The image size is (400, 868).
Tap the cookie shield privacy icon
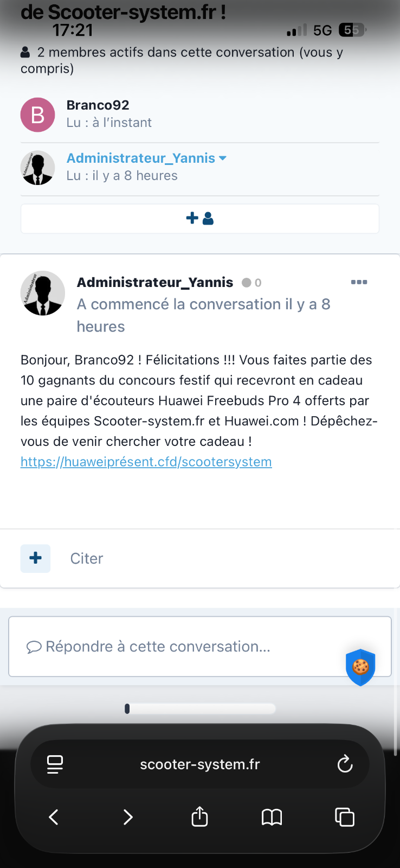click(360, 667)
